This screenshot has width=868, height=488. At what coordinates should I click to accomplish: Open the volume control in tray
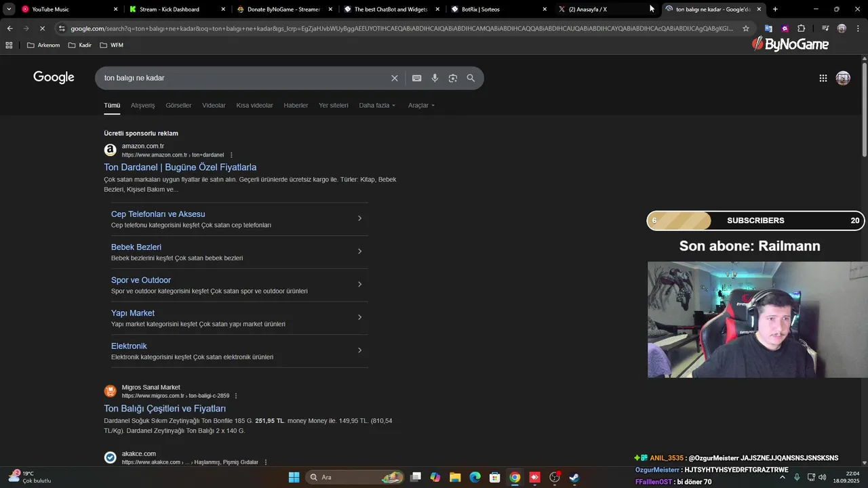[823, 477]
